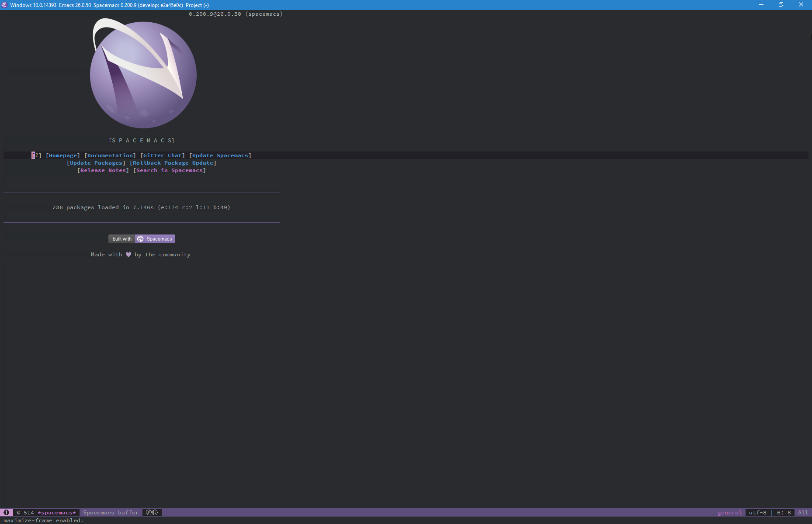Screen dimensions: 812x524
Task: Click the *spacemacs* buffer name in the mode line
Action: 56,512
